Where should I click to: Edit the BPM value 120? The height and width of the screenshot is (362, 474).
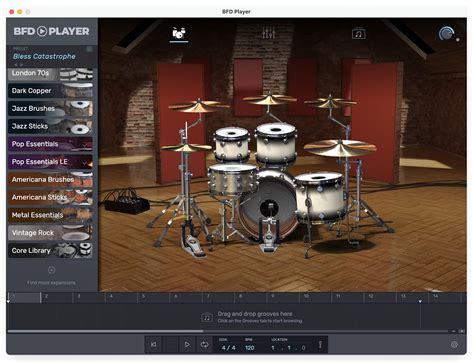coord(250,348)
